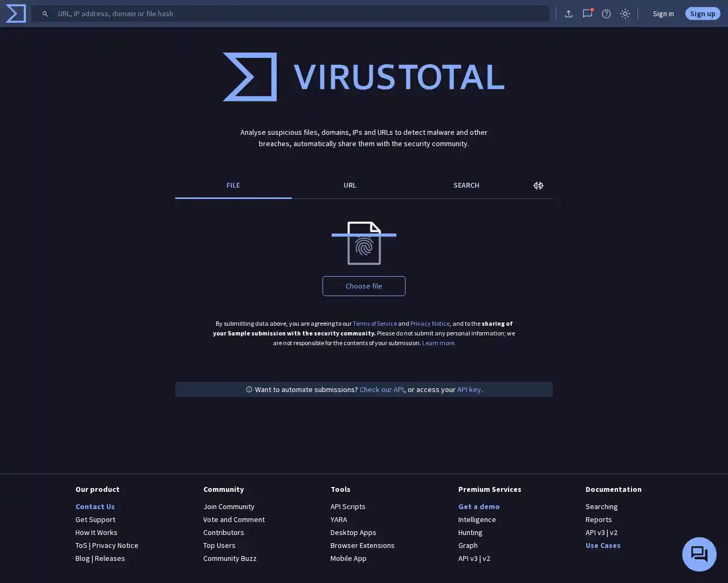The height and width of the screenshot is (583, 728).
Task: Click the fingerprint file upload icon
Action: point(364,243)
